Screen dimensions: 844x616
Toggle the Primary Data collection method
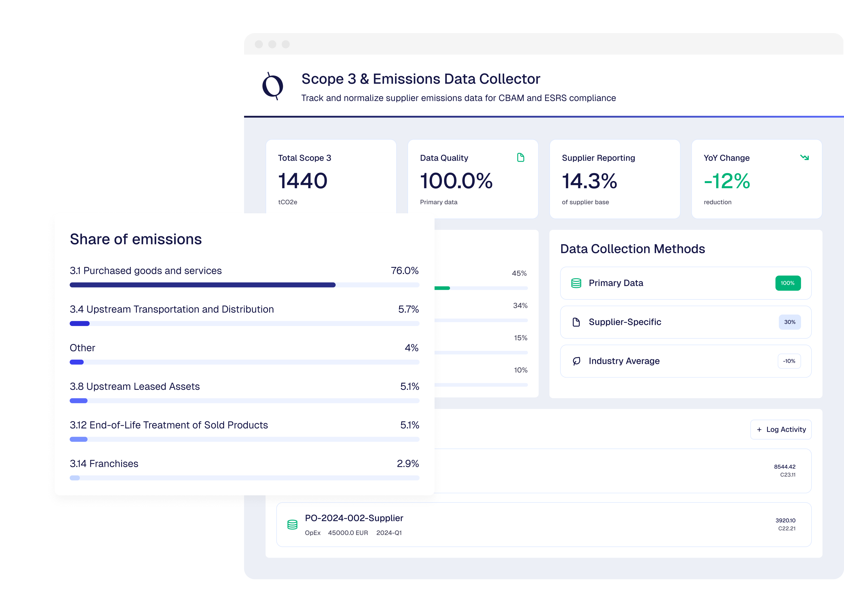[685, 283]
